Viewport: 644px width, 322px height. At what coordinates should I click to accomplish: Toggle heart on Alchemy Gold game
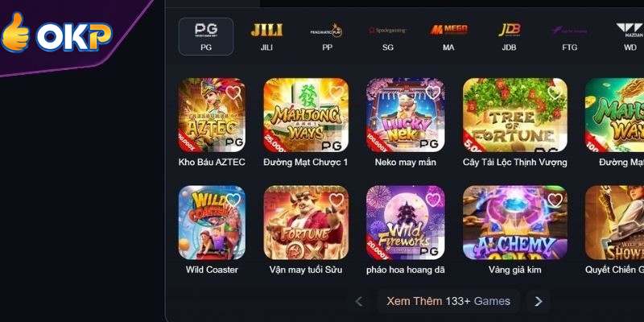tap(555, 200)
